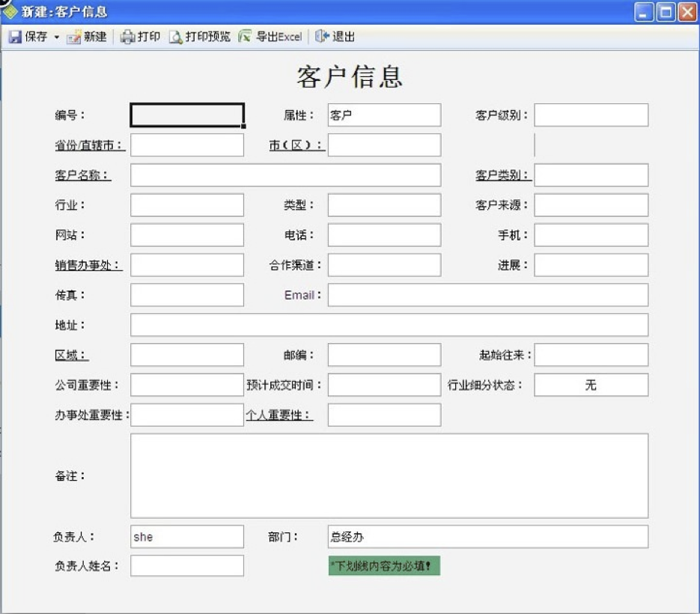Click the 属性 field showing 客户
This screenshot has height=614, width=700.
(384, 115)
